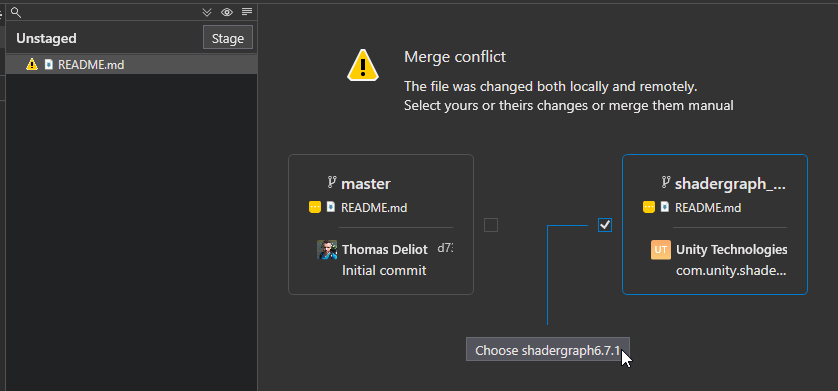The image size is (838, 391).
Task: Select the README.md file in Unstaged list
Action: tap(131, 65)
